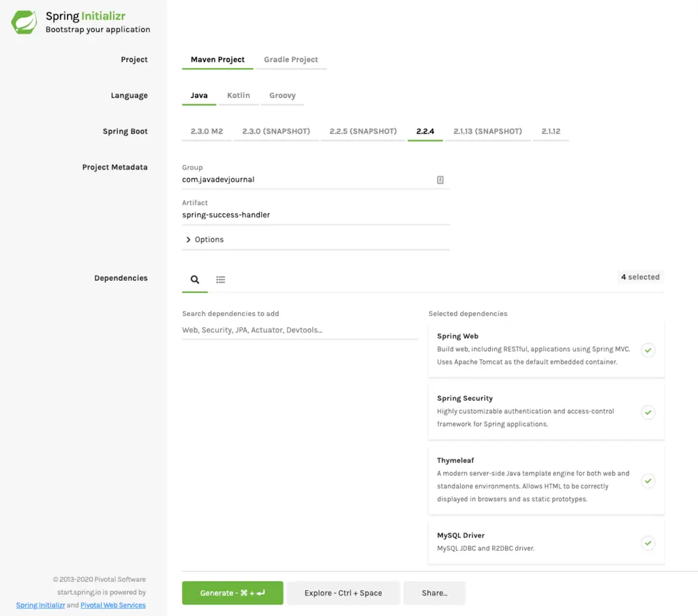Open the dependency search tab icon

195,279
